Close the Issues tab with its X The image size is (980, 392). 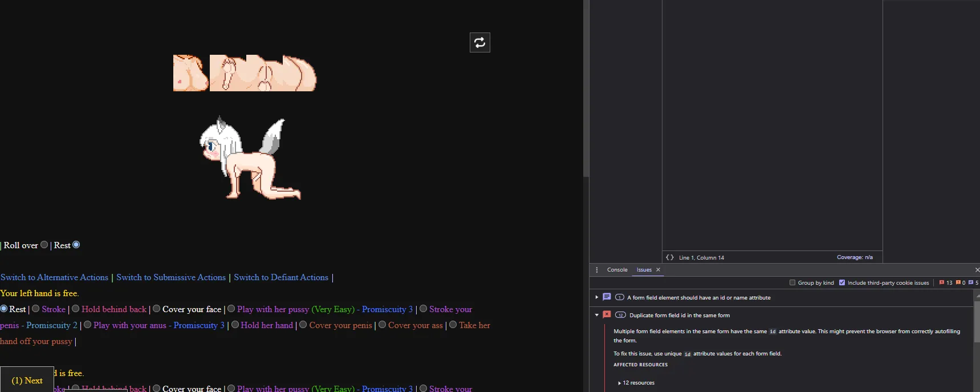[658, 270]
